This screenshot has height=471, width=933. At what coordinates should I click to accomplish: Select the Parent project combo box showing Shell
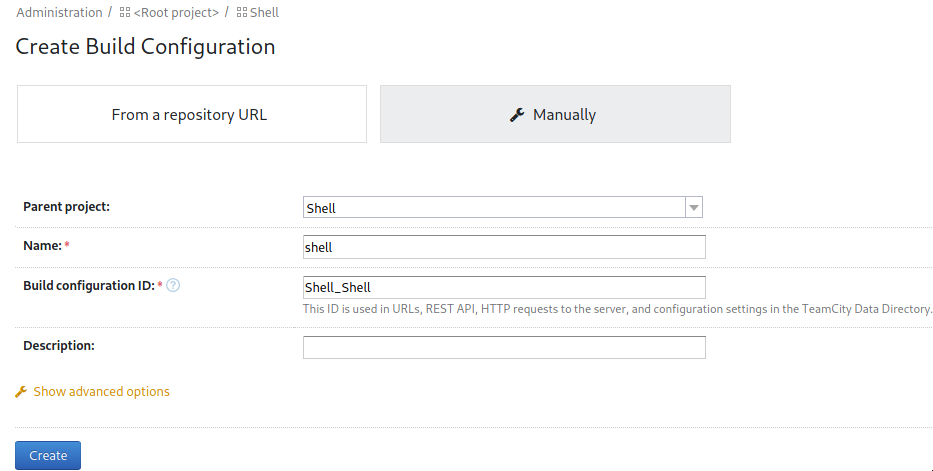(x=503, y=208)
